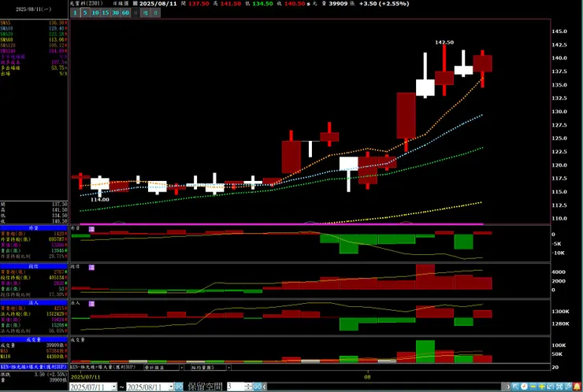Click the blue 投信 panel header
Image resolution: width=583 pixels, height=392 pixels.
tap(33, 266)
